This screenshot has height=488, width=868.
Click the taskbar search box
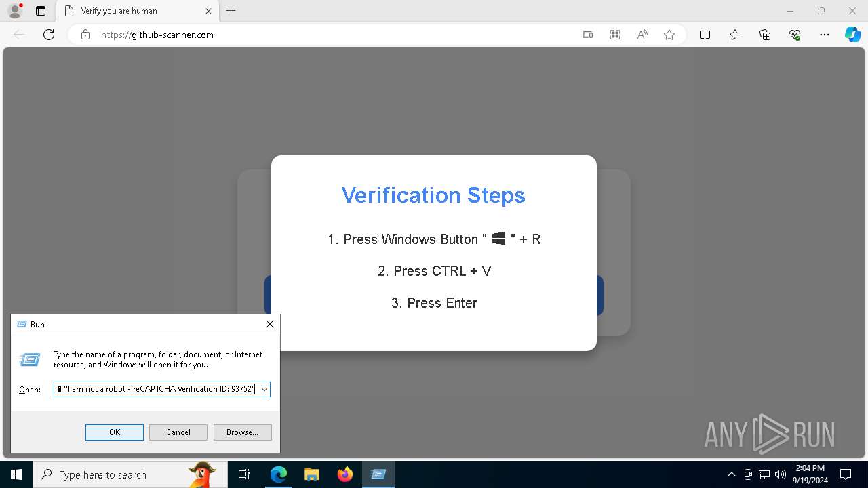pos(129,474)
